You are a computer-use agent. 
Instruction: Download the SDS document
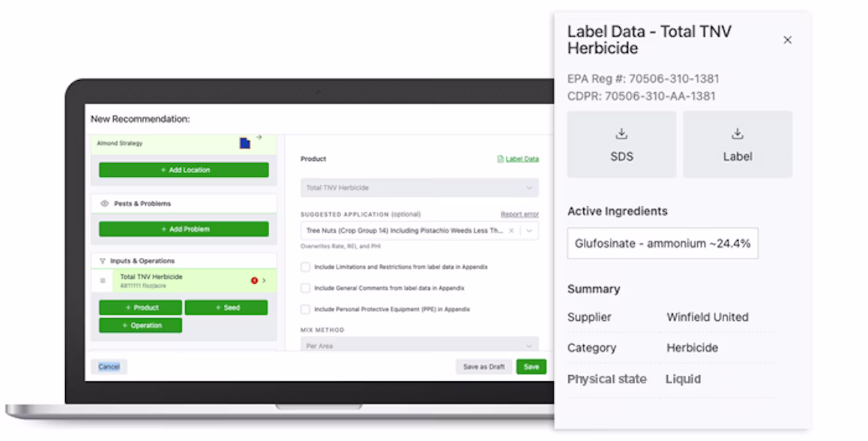coord(621,145)
